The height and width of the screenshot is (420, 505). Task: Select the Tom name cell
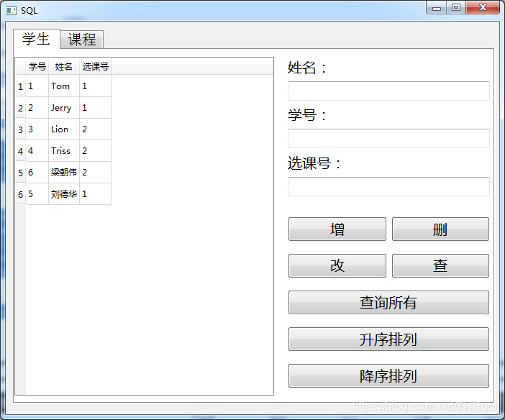(x=64, y=86)
